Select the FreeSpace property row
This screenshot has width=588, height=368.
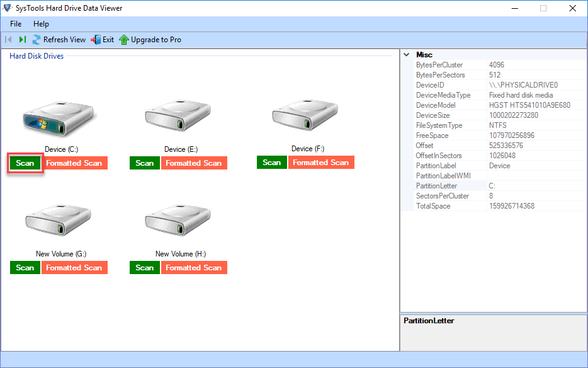tap(500, 135)
